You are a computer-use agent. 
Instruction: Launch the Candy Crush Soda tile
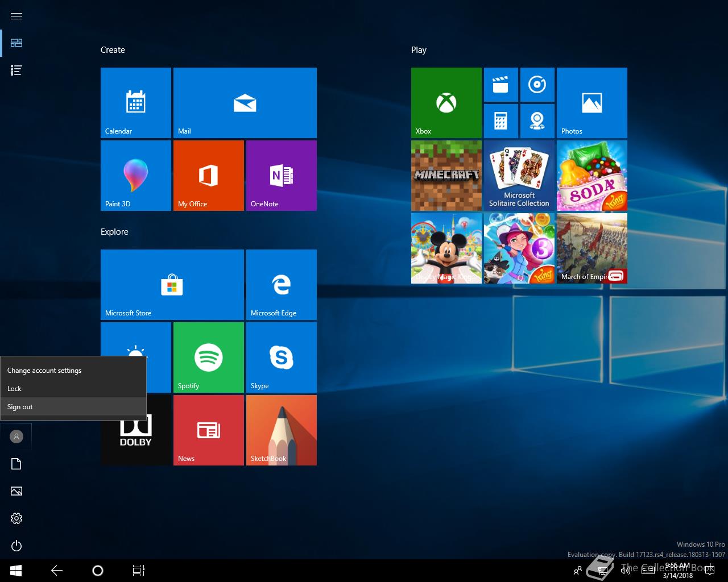592,176
